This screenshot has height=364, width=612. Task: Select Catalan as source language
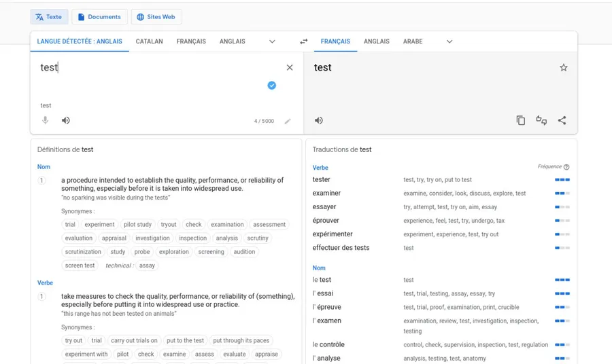point(150,41)
